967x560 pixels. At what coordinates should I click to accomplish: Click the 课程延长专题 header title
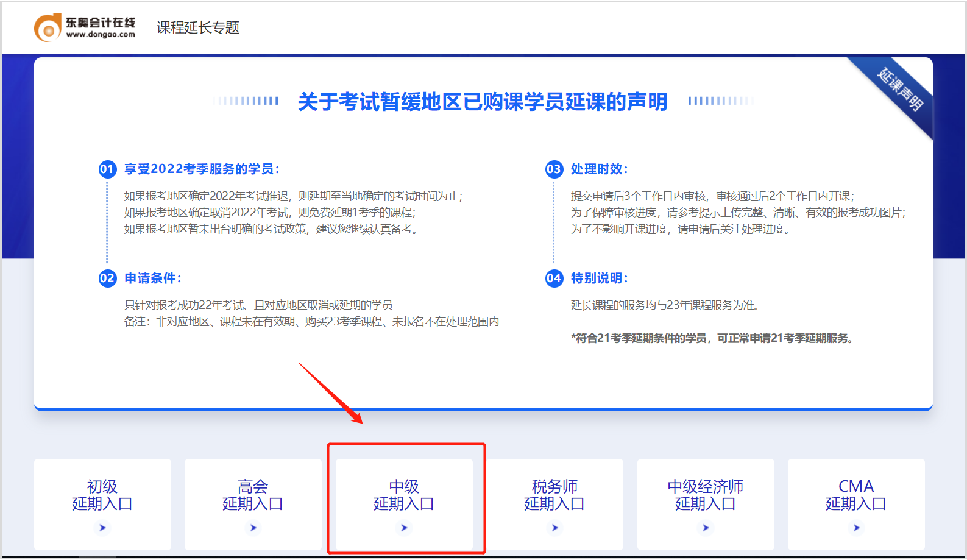pos(198,28)
